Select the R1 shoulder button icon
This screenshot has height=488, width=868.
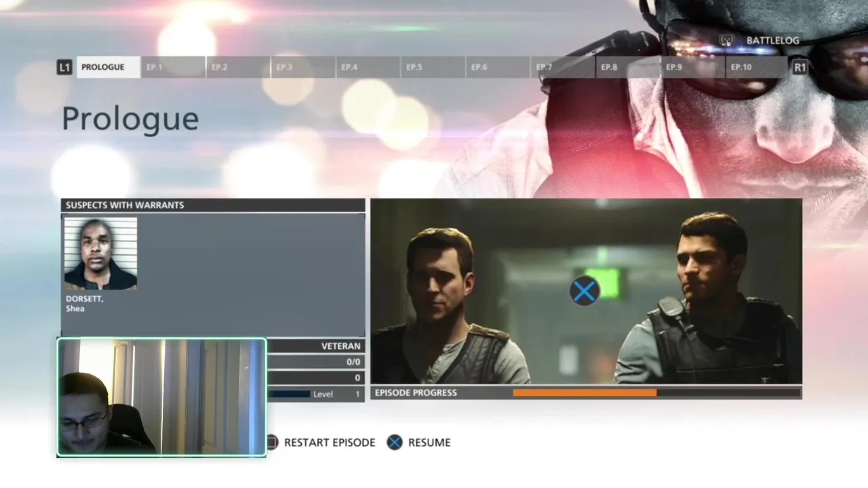click(x=800, y=67)
